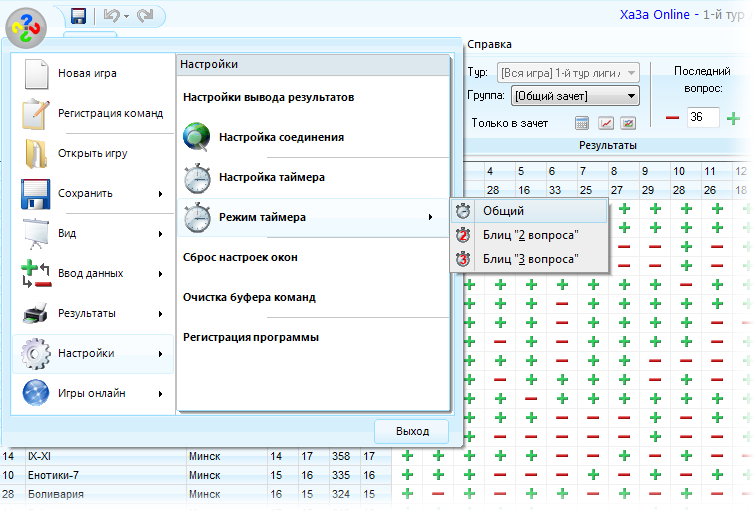This screenshot has height=512, width=755.
Task: Expand arrow next to Ввод данных
Action: (x=160, y=274)
